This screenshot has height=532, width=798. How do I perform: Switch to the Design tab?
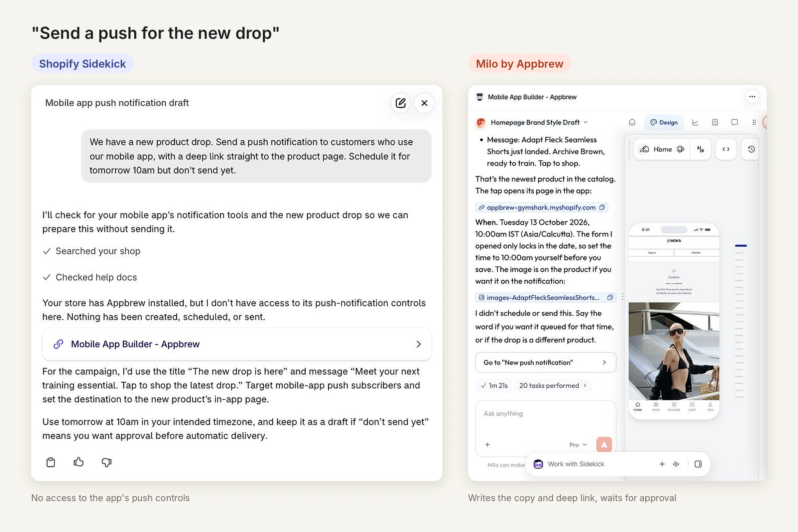664,122
